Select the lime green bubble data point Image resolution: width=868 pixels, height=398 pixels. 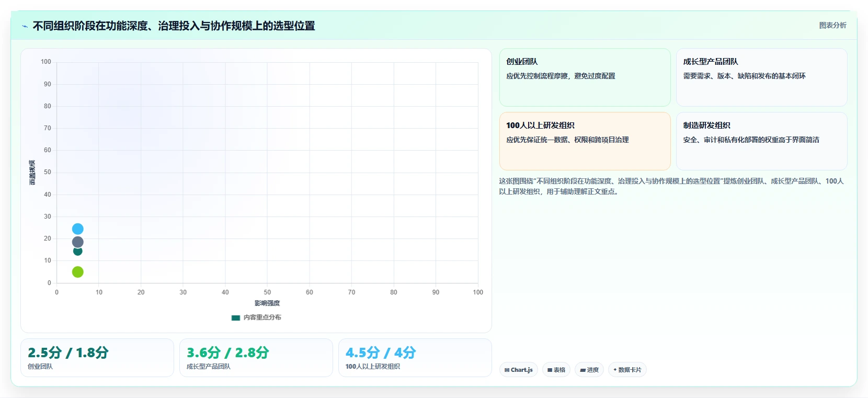click(x=77, y=272)
